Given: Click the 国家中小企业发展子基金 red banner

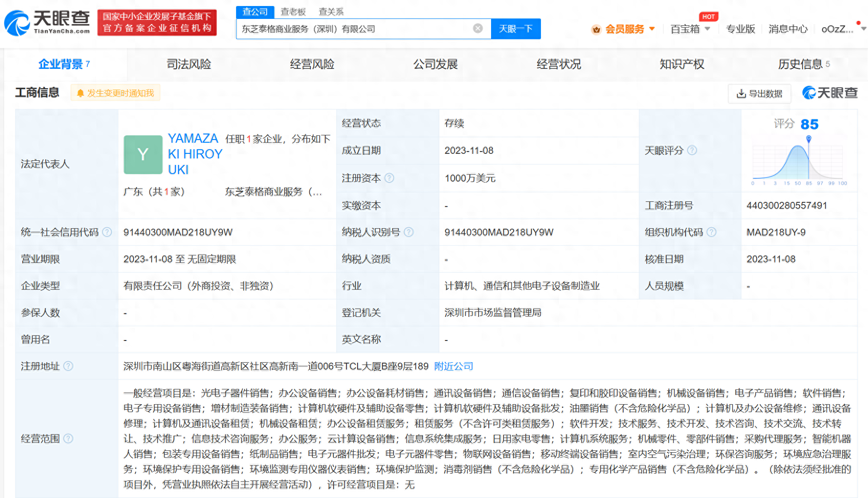Looking at the screenshot, I should point(157,23).
